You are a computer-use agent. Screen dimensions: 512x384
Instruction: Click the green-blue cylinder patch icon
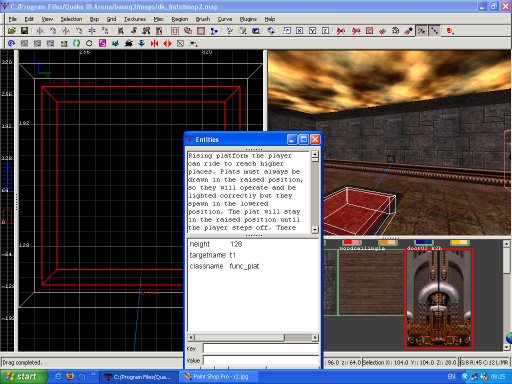[x=76, y=43]
